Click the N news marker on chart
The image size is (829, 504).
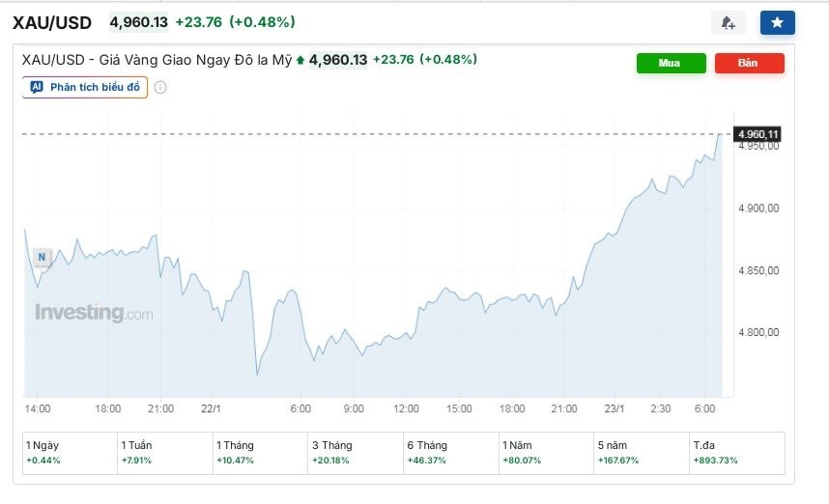41,257
